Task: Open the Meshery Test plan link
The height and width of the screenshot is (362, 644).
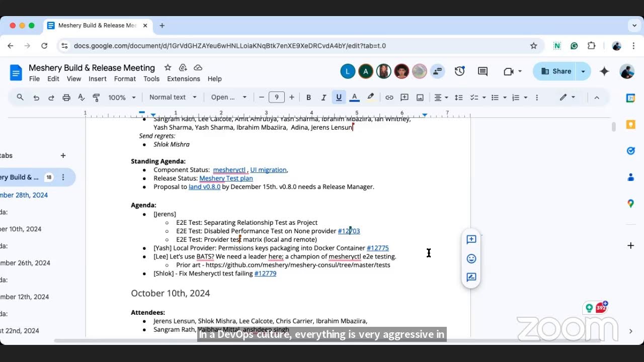Action: tap(226, 178)
